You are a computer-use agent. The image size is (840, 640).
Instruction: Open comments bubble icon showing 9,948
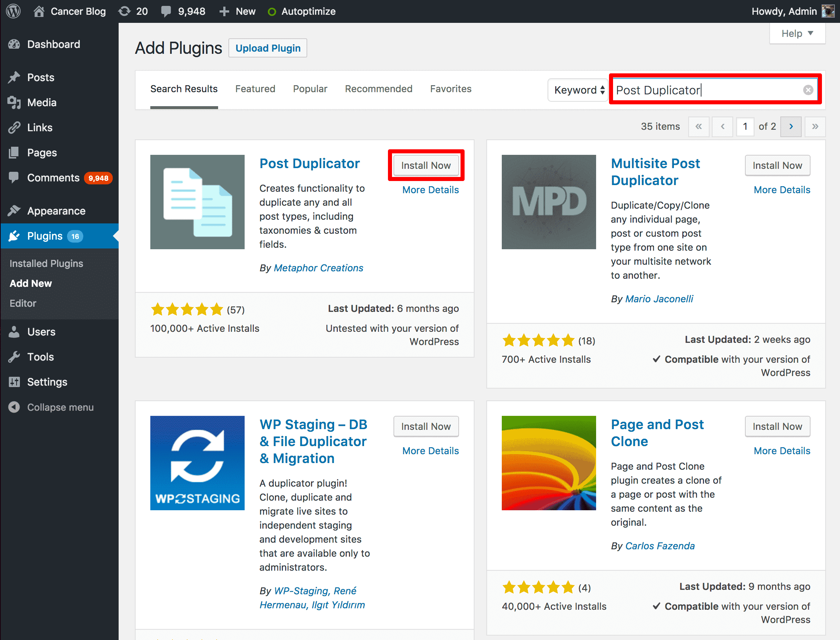[x=166, y=11]
